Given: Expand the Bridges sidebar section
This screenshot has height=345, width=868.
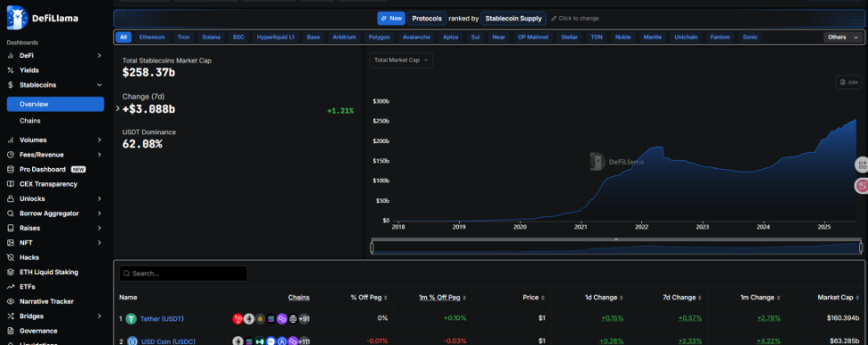Looking at the screenshot, I should [x=99, y=316].
